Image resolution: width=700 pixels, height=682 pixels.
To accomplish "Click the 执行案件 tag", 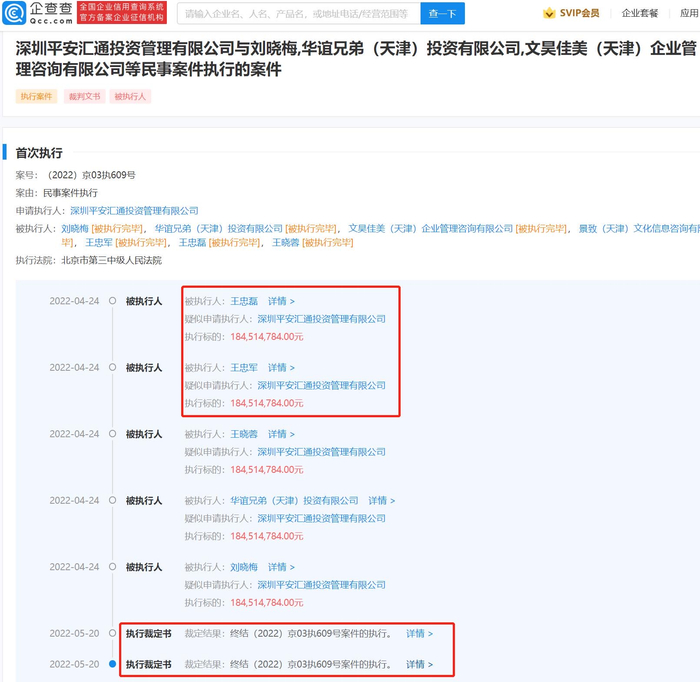I will click(x=36, y=96).
